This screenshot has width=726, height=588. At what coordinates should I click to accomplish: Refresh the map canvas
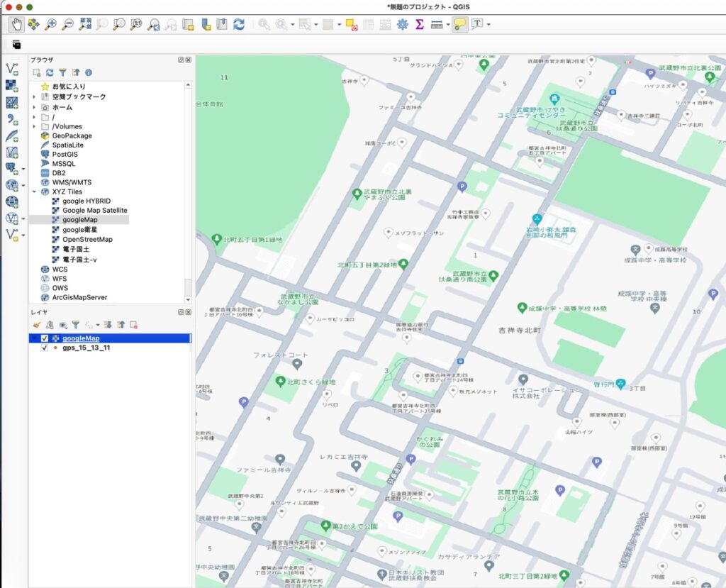coord(239,24)
